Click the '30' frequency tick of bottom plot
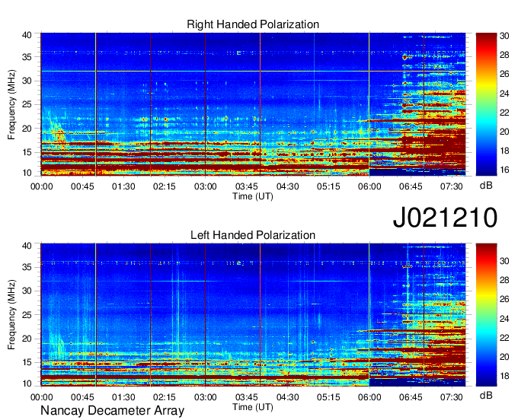 pyautogui.click(x=27, y=291)
